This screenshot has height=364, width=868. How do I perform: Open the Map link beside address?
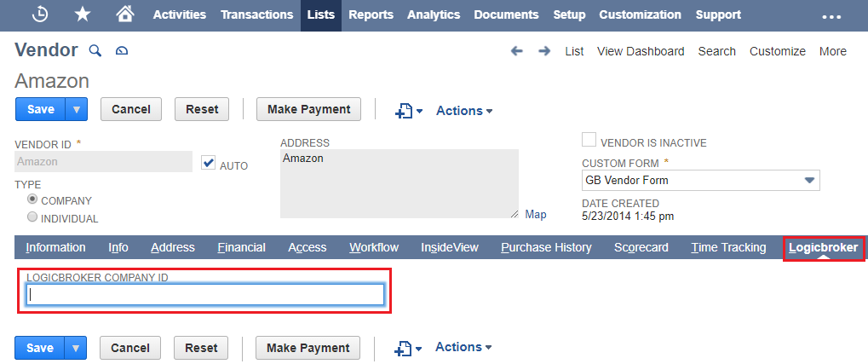click(x=535, y=215)
